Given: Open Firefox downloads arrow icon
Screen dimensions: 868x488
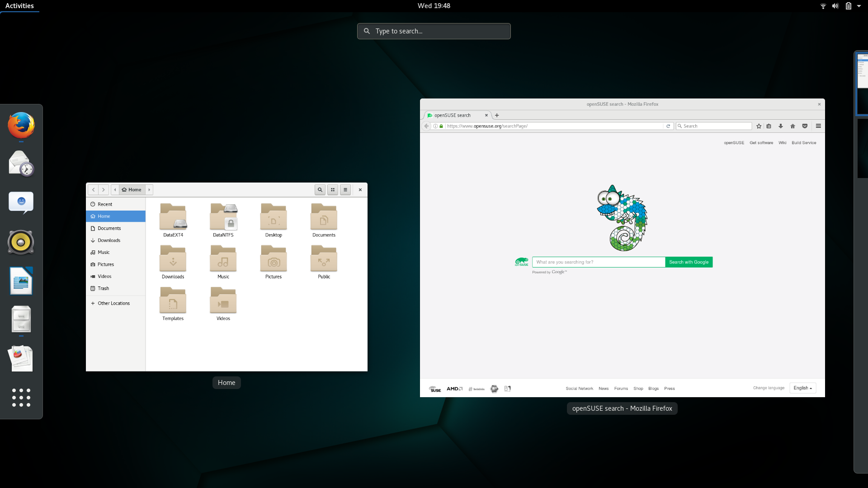Looking at the screenshot, I should point(780,126).
